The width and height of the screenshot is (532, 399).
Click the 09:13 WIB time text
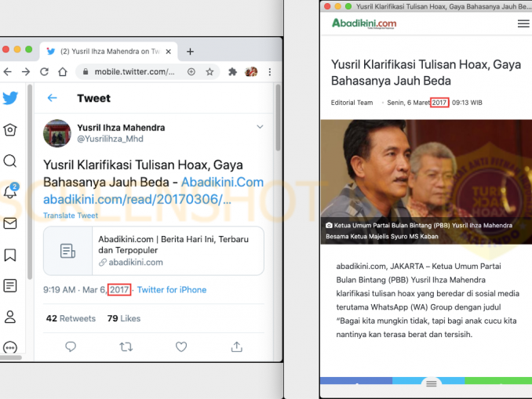point(467,103)
